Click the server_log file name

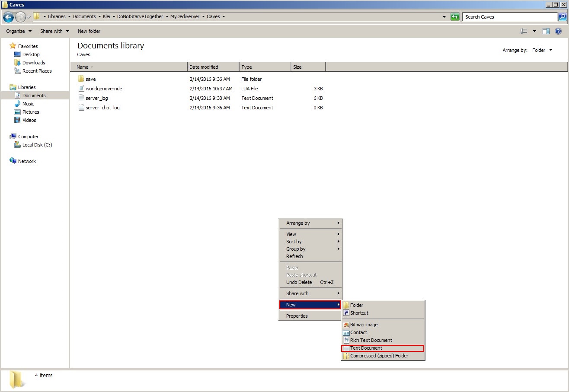(x=97, y=98)
